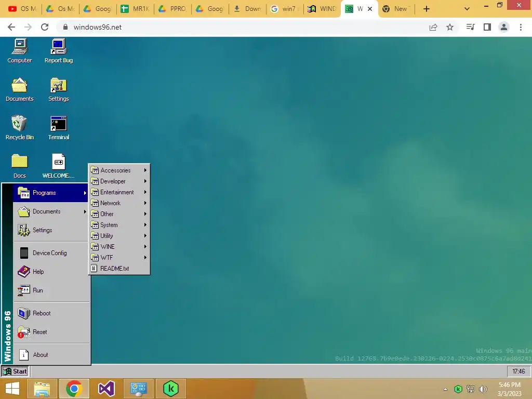Launch the Terminal desktop shortcut

(59, 128)
